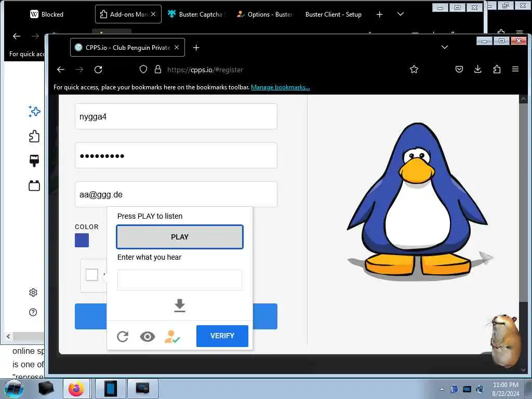This screenshot has height=399, width=532.
Task: Play the audio challenge
Action: pos(179,237)
